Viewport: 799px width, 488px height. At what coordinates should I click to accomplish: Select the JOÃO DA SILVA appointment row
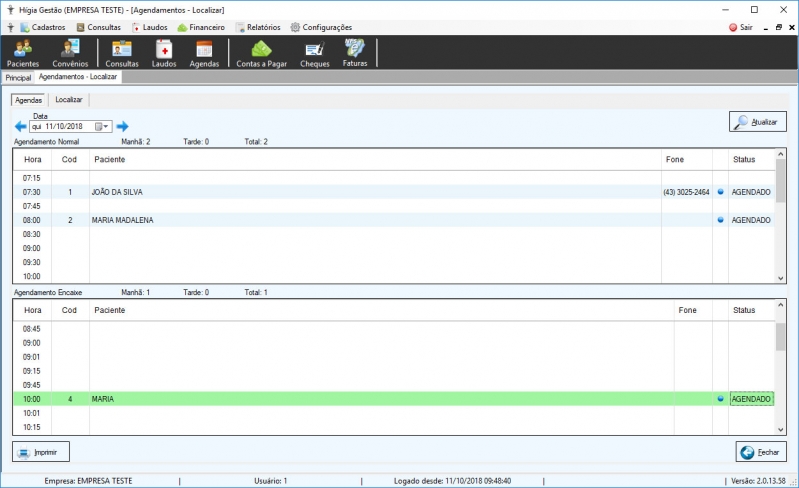pyautogui.click(x=393, y=192)
